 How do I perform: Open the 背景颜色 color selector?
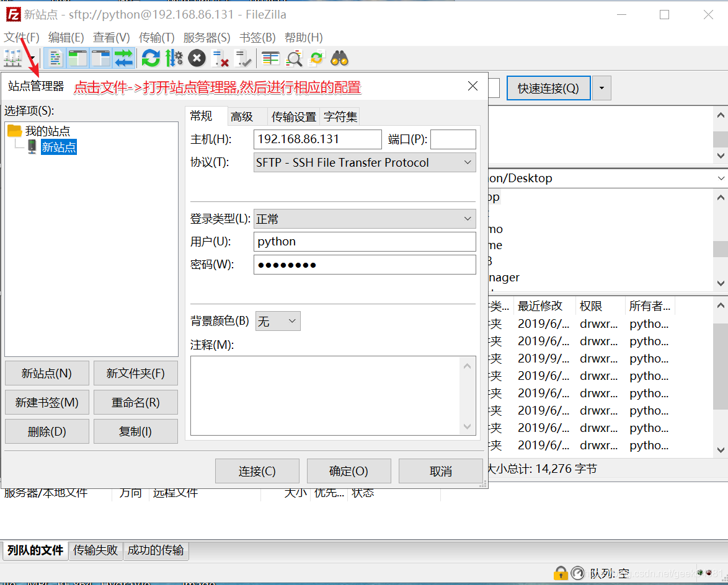point(277,321)
